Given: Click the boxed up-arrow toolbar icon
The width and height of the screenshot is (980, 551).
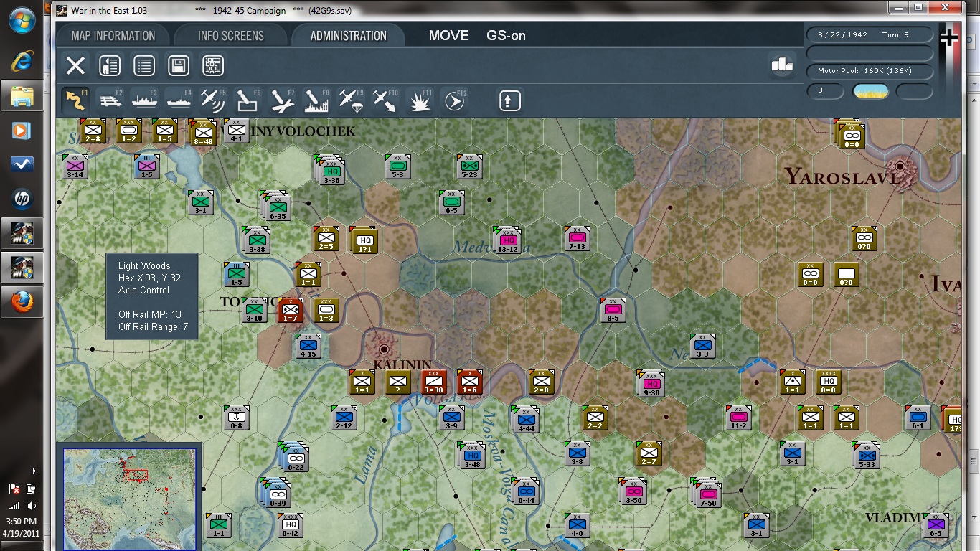Looking at the screenshot, I should (x=509, y=100).
